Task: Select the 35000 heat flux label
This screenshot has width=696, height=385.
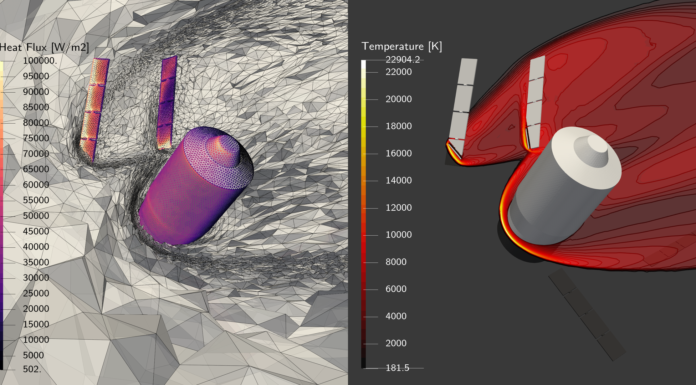Action: click(x=36, y=262)
